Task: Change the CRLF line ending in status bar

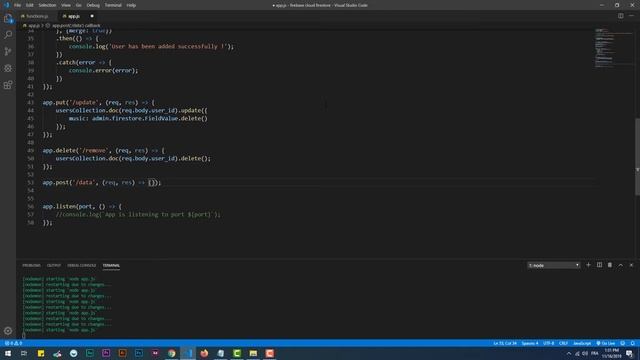Action: pos(563,343)
